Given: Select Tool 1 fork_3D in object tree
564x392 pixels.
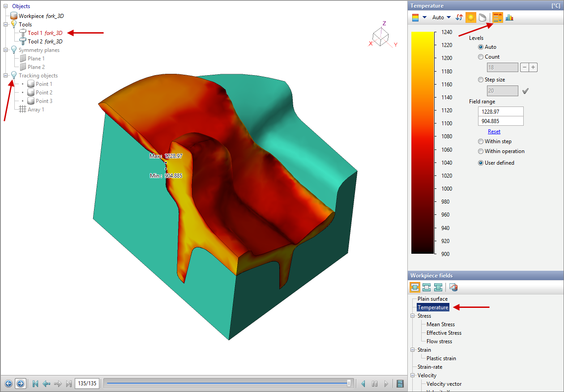Looking at the screenshot, I should [45, 33].
